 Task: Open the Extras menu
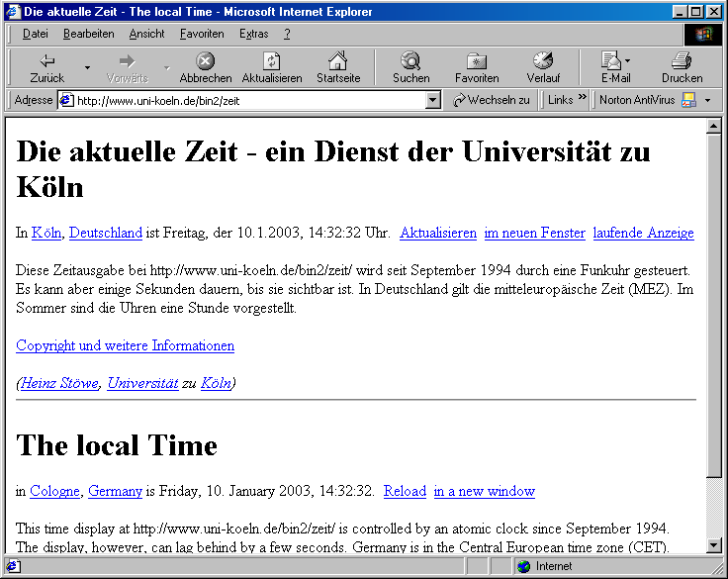coord(253,34)
